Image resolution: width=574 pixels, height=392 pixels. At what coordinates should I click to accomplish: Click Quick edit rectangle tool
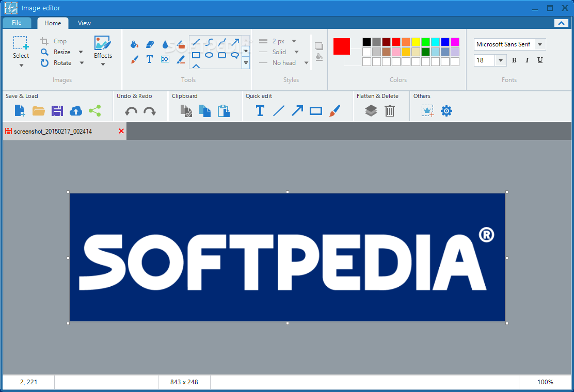[315, 111]
